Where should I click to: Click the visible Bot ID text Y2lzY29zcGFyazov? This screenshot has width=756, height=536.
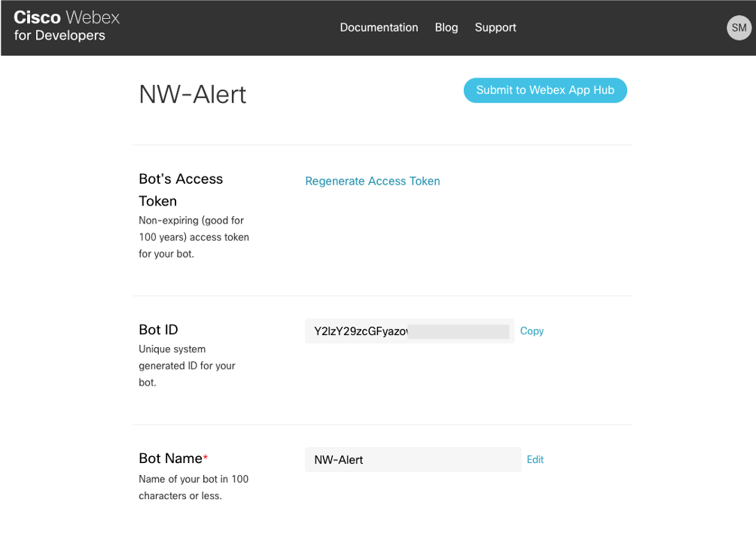point(360,331)
